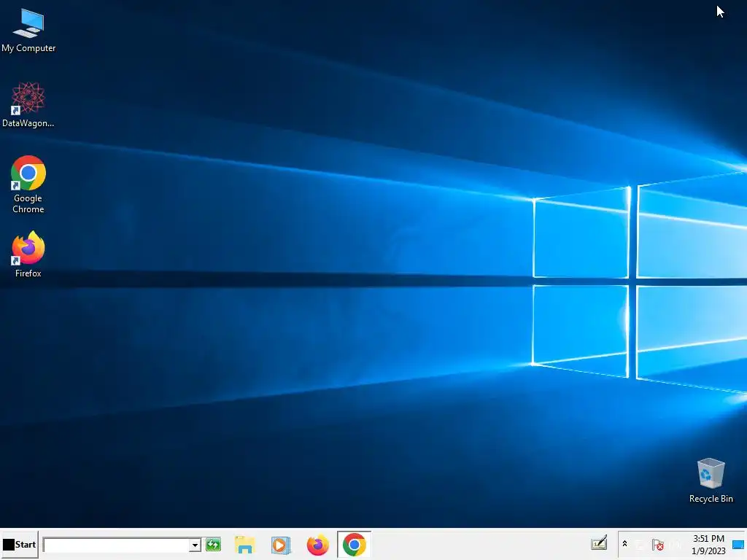
Task: Show hidden tray icons chevron
Action: click(624, 544)
